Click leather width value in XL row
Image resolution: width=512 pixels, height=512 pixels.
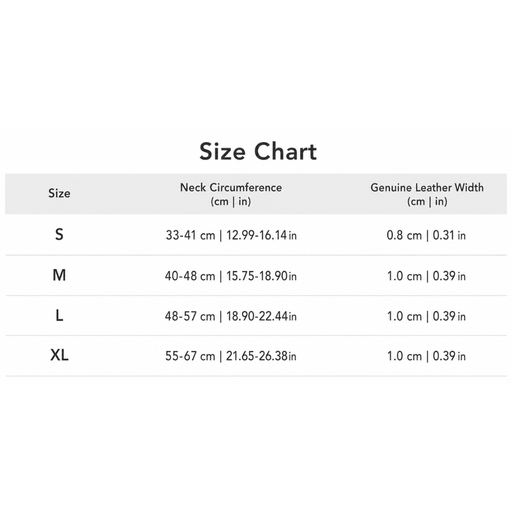tap(426, 356)
